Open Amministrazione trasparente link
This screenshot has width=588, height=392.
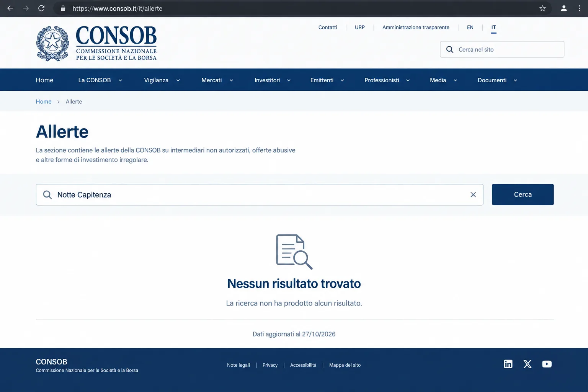pos(416,27)
